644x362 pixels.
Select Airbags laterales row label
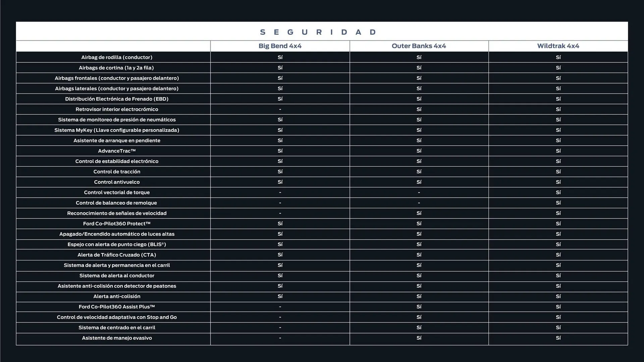coord(117,88)
